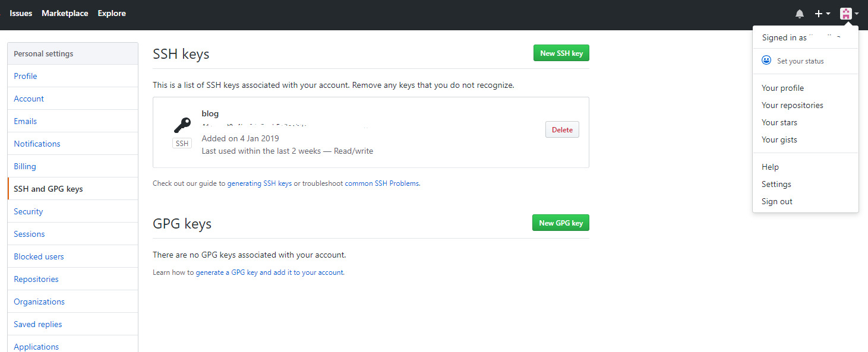Delete the blog SSH key
The width and height of the screenshot is (868, 352).
click(x=562, y=129)
